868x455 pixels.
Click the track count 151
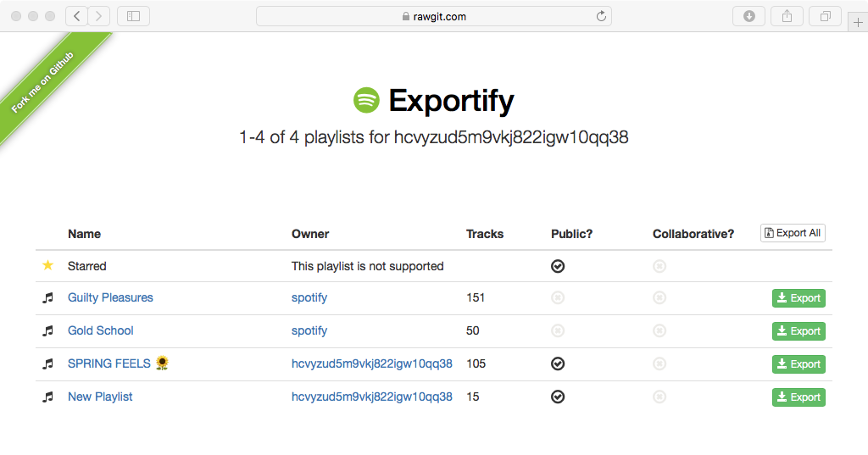tap(476, 297)
